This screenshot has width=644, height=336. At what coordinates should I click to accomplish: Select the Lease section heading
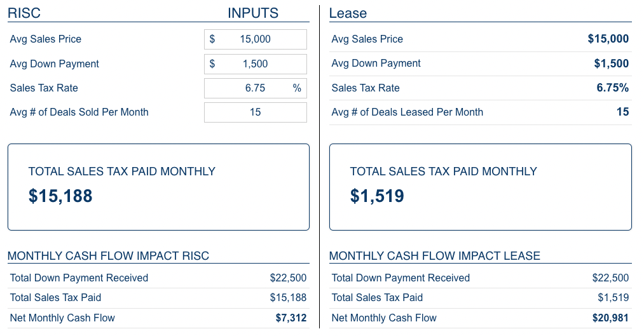pos(348,13)
